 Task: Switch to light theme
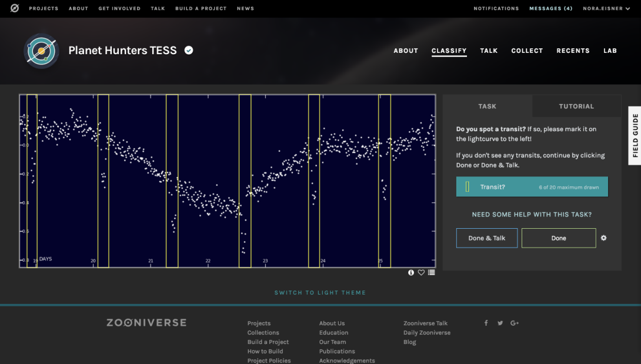pyautogui.click(x=320, y=292)
